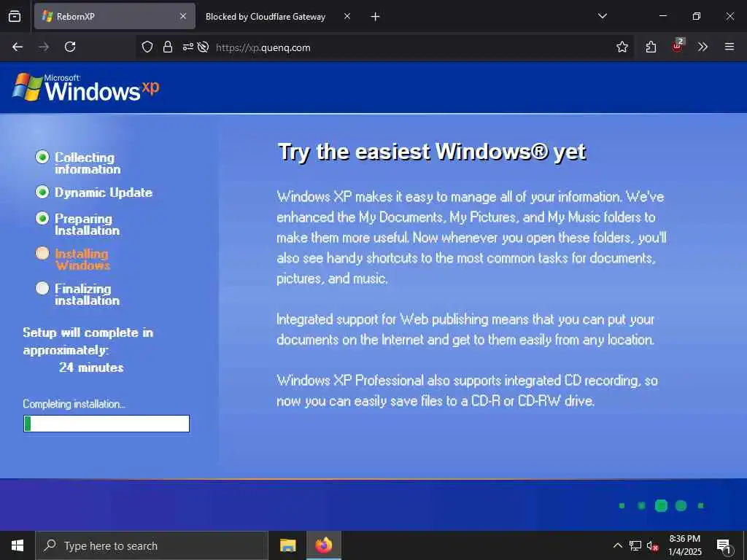
Task: Click the large animated green dot
Action: coord(661,506)
